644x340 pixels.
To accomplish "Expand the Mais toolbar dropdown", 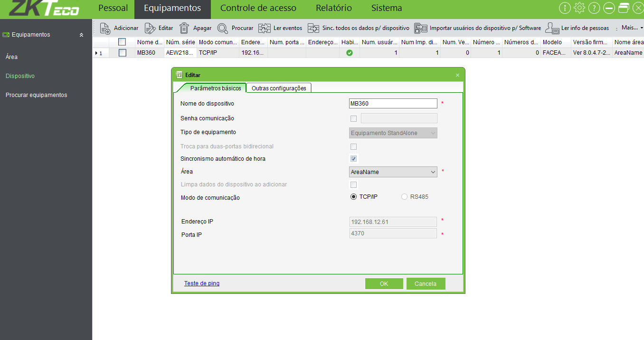I will coord(632,28).
